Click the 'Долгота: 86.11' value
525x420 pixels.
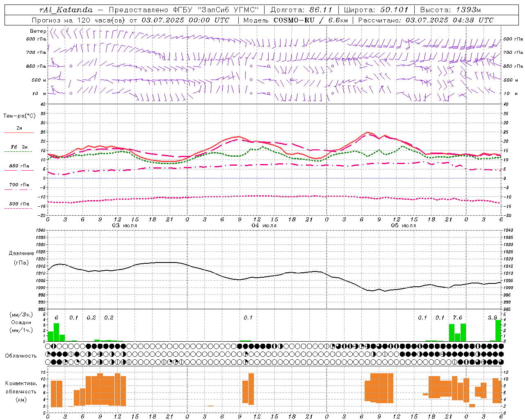[301, 10]
